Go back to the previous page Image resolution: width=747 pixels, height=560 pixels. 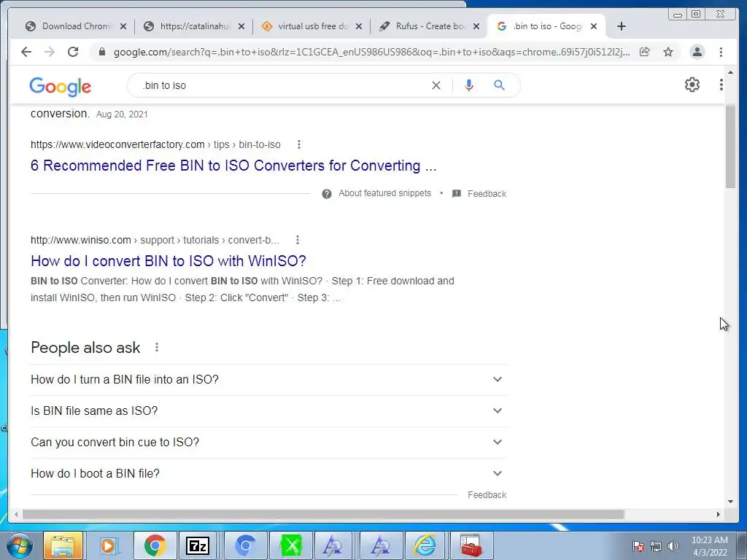pos(26,52)
